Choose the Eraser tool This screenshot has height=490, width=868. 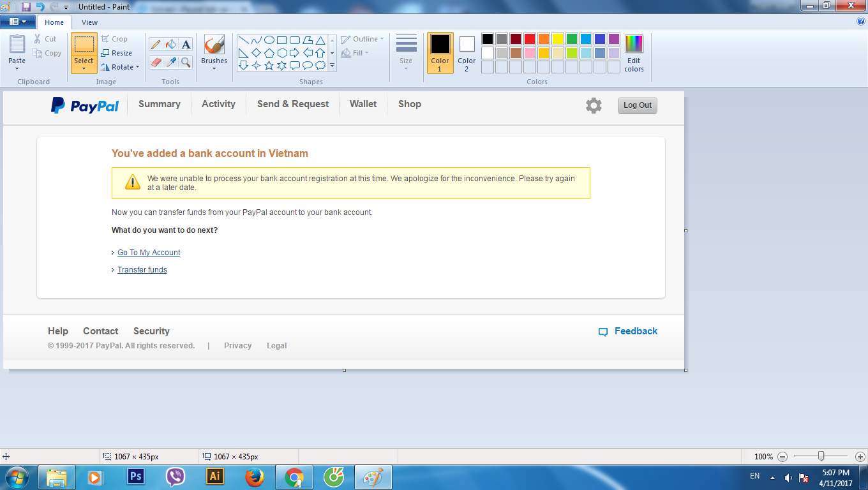coord(155,62)
